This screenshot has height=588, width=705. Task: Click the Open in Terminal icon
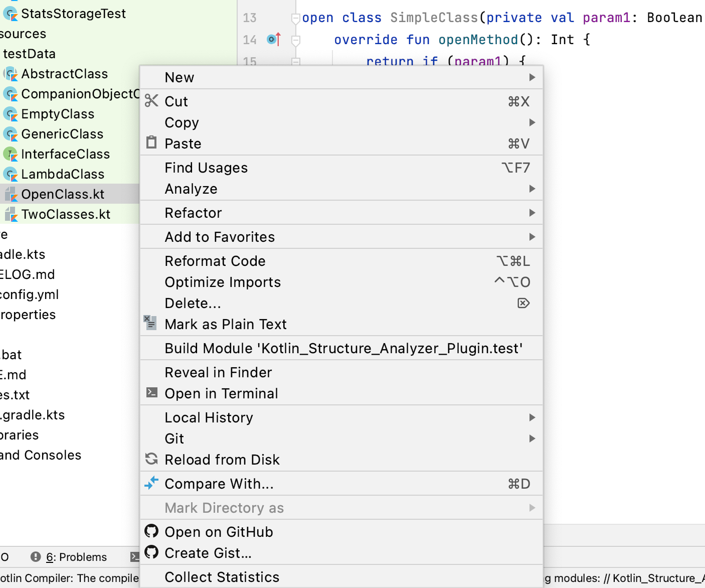[151, 392]
